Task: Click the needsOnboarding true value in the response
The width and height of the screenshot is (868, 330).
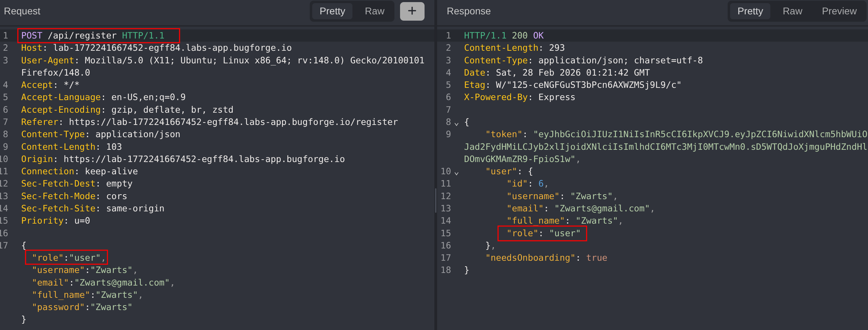Action: [x=596, y=258]
